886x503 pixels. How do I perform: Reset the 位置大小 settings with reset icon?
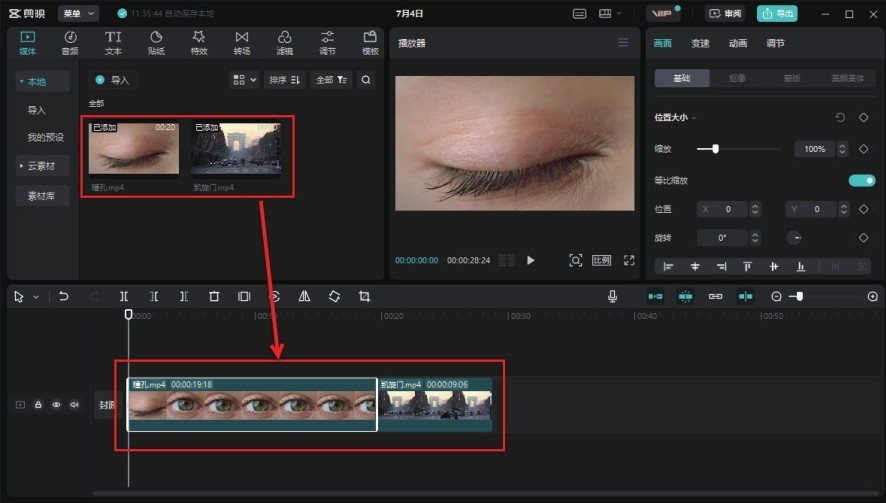840,117
